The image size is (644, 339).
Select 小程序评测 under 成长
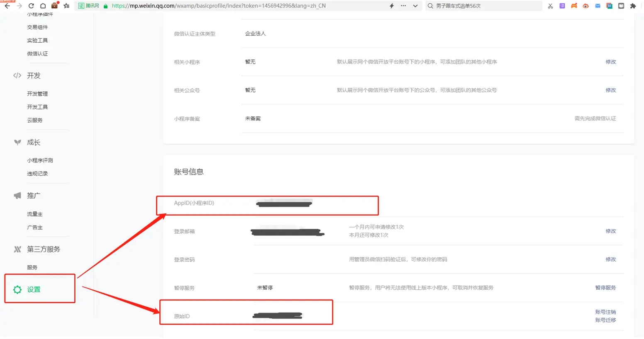pyautogui.click(x=40, y=160)
